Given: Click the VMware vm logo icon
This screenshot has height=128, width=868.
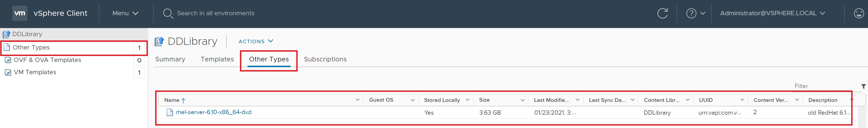Looking at the screenshot, I should (x=19, y=13).
